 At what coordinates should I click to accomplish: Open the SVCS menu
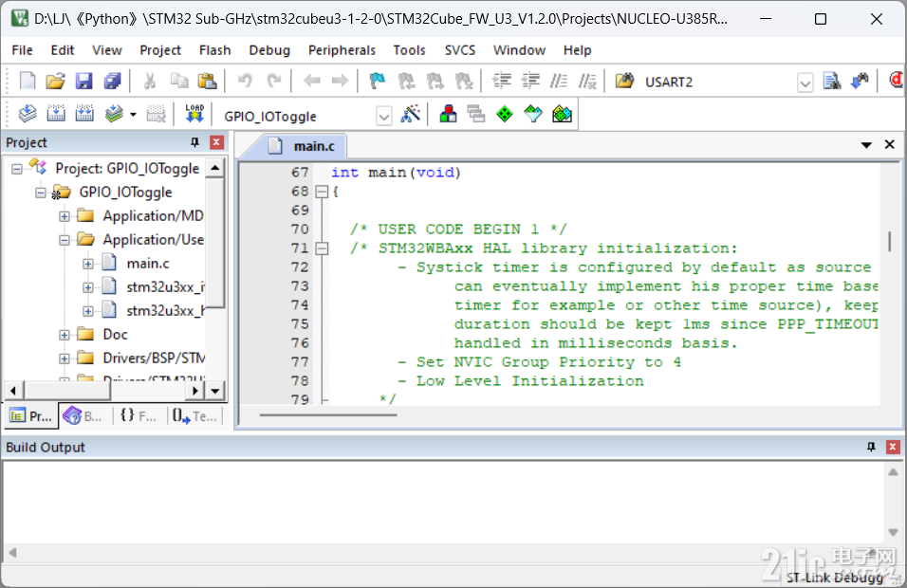pos(460,50)
